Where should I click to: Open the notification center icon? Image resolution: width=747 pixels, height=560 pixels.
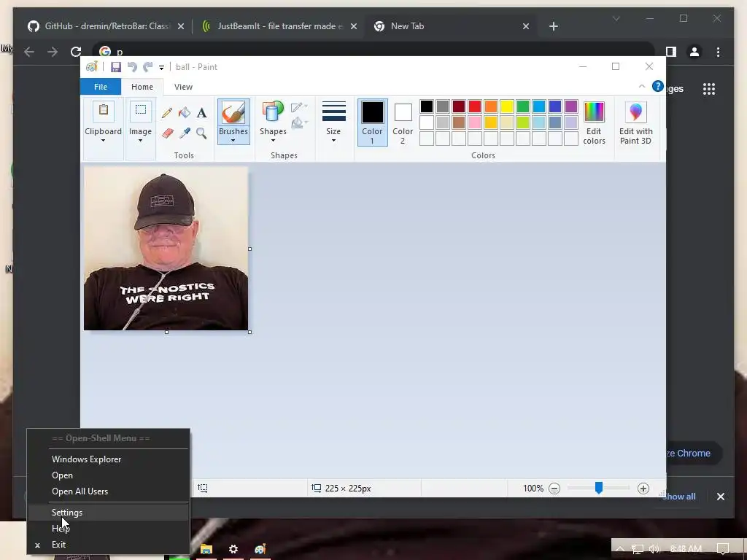tap(723, 548)
